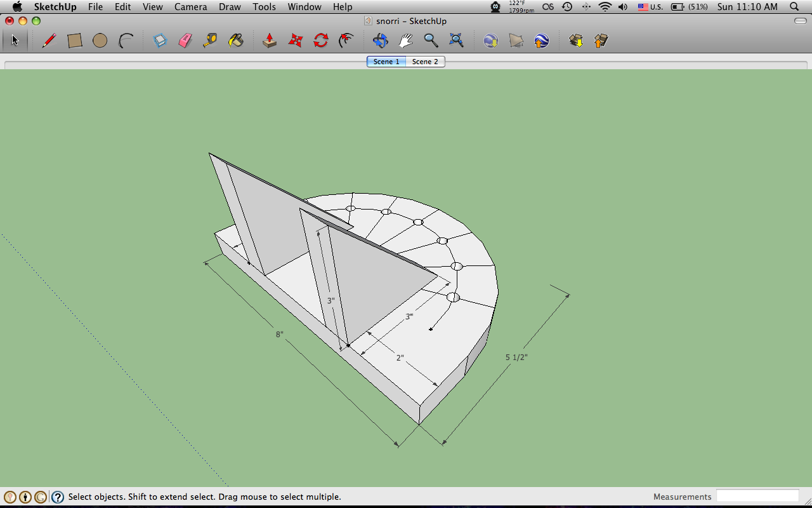This screenshot has width=812, height=508.
Task: Open the View menu
Action: [152, 7]
